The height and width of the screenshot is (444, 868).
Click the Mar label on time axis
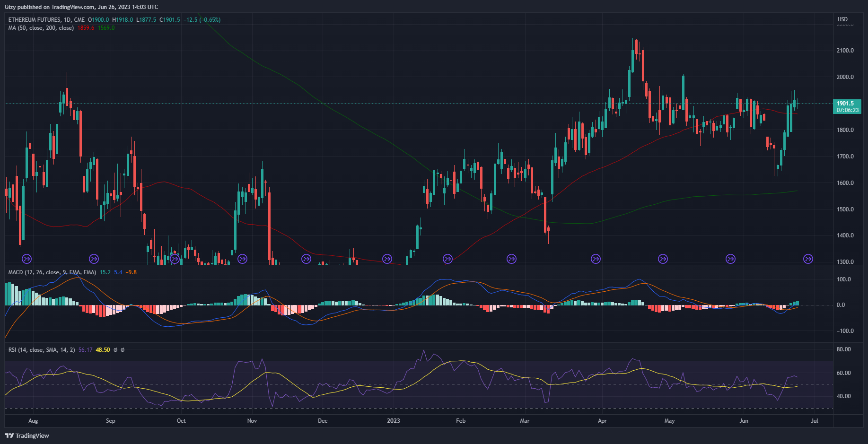[525, 421]
